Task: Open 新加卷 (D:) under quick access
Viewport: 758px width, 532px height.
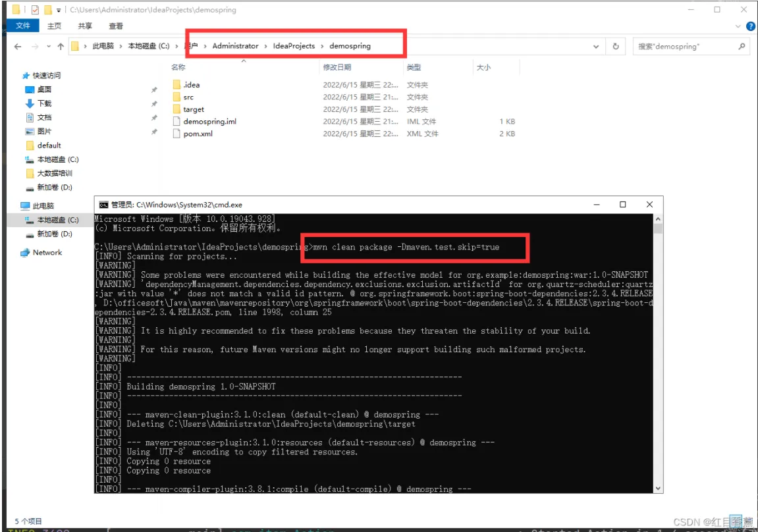Action: pos(54,188)
